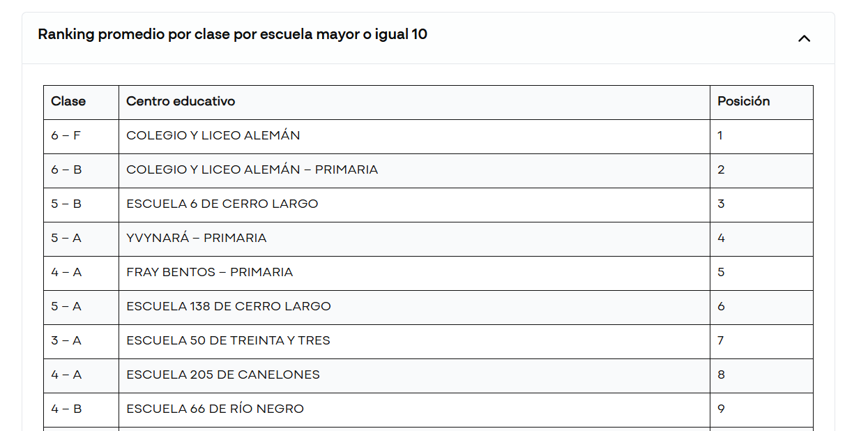Screen dimensions: 868x431
Task: Select 'ESCUELA 138 DE CERRO LARGO' cell
Action: click(x=228, y=306)
